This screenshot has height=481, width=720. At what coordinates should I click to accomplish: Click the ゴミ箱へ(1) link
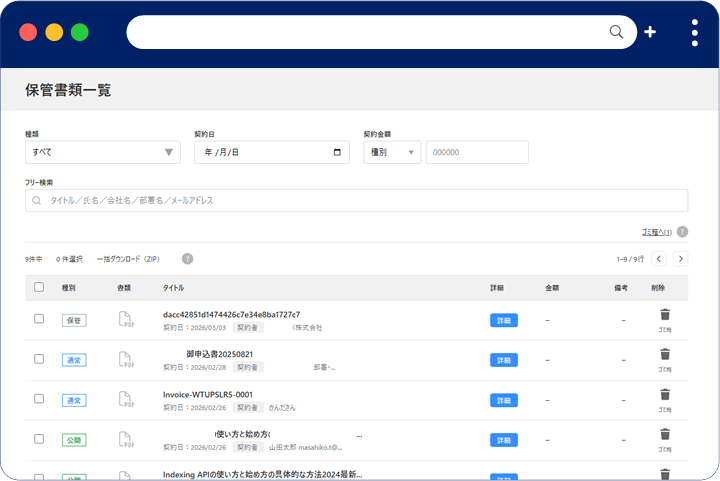657,232
